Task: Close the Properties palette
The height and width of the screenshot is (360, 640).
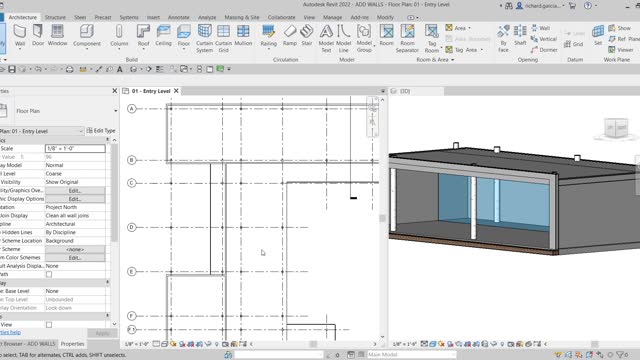Action: click(115, 91)
